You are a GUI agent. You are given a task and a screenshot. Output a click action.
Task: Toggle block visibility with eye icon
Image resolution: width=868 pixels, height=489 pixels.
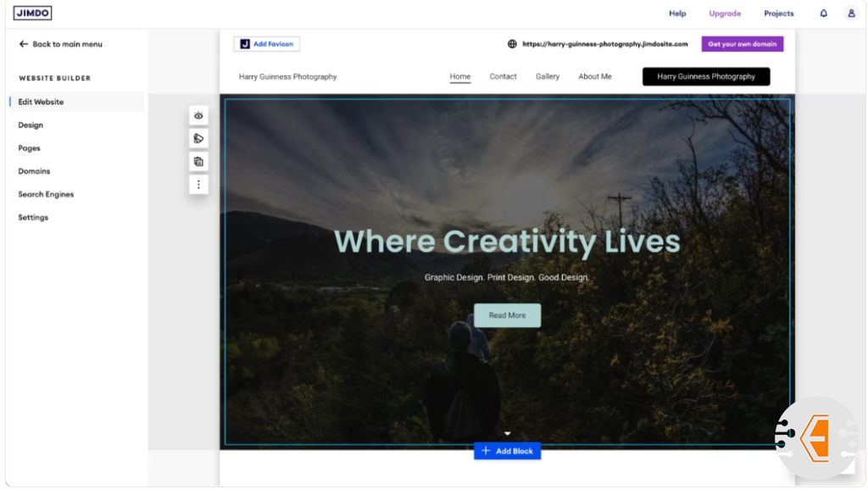click(x=198, y=116)
